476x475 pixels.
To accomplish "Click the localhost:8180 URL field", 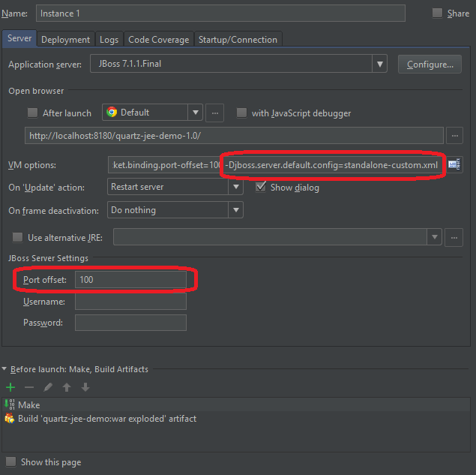I will pyautogui.click(x=234, y=136).
